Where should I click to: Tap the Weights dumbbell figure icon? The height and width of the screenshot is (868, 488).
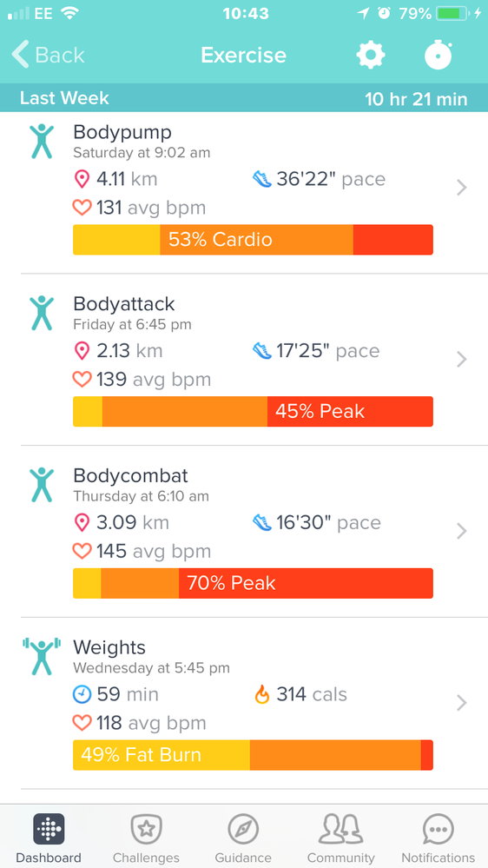(42, 657)
